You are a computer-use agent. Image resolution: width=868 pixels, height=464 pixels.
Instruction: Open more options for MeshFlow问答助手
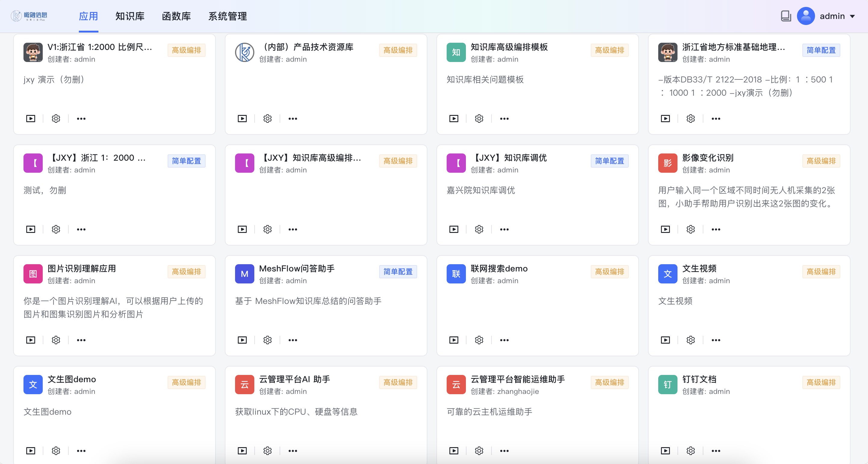292,340
